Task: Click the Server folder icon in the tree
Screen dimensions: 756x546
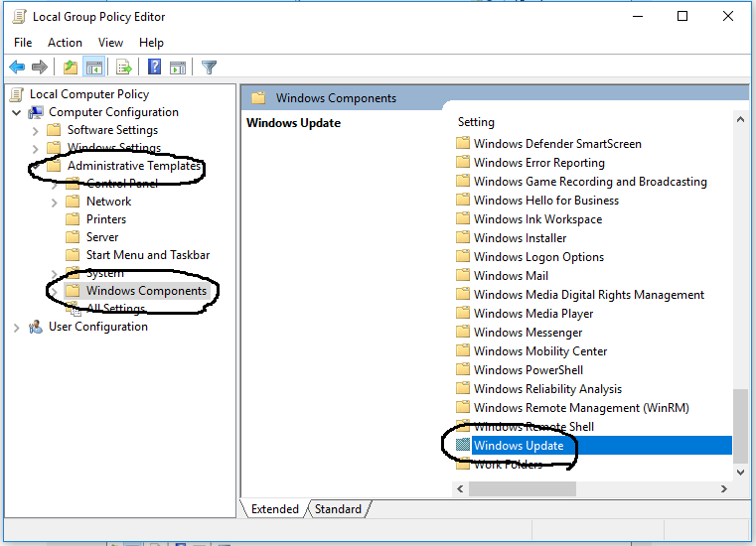Action: pyautogui.click(x=73, y=237)
